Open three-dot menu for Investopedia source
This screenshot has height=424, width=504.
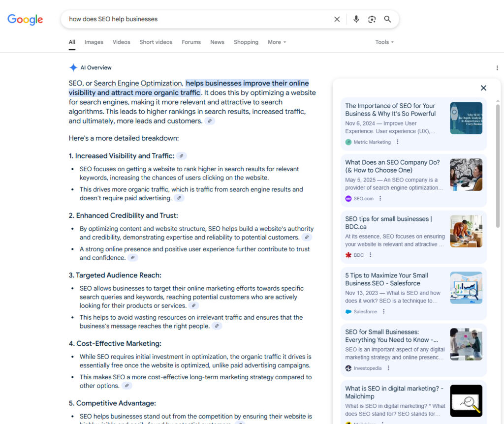coord(388,368)
